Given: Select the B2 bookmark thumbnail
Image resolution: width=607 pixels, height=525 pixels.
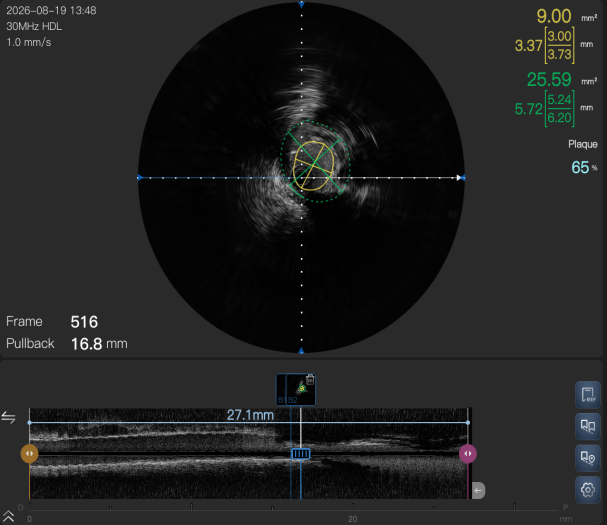Looking at the screenshot, I should tap(301, 389).
